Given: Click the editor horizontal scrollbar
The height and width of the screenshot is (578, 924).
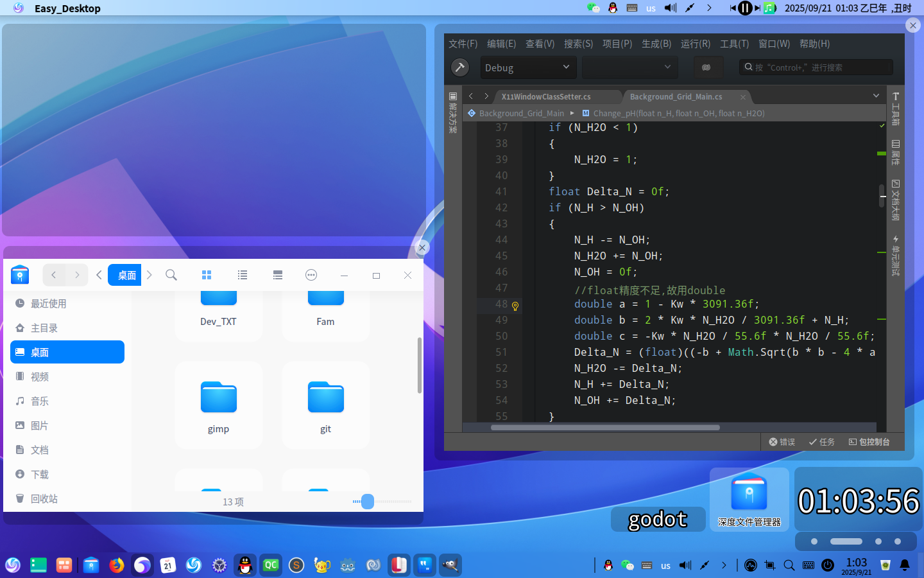Looking at the screenshot, I should (x=605, y=427).
